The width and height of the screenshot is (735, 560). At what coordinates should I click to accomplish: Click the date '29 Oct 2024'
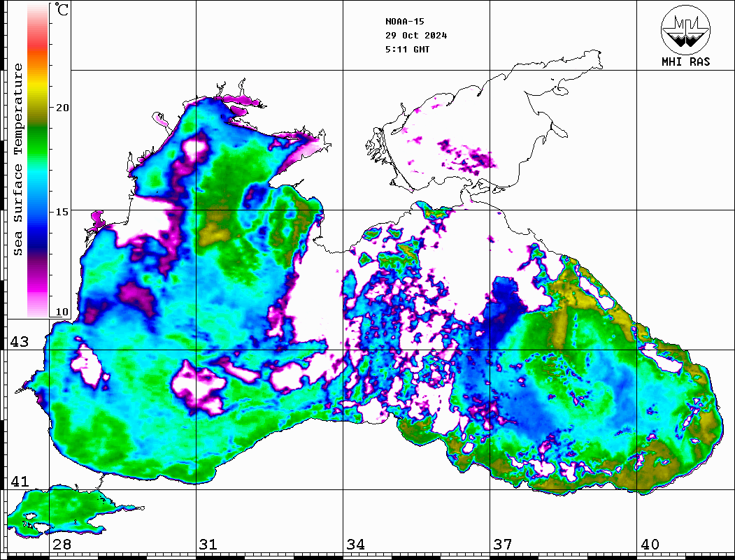(x=416, y=35)
